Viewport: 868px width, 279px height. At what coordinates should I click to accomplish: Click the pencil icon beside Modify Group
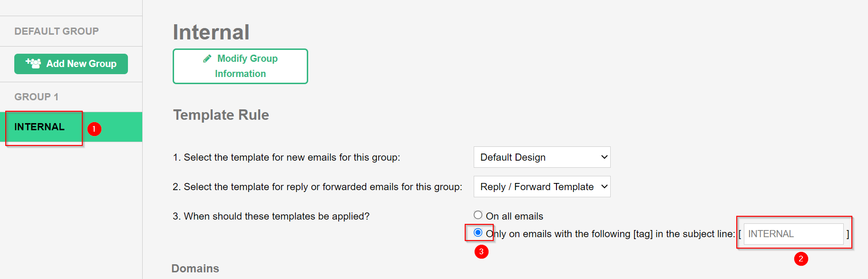click(207, 58)
